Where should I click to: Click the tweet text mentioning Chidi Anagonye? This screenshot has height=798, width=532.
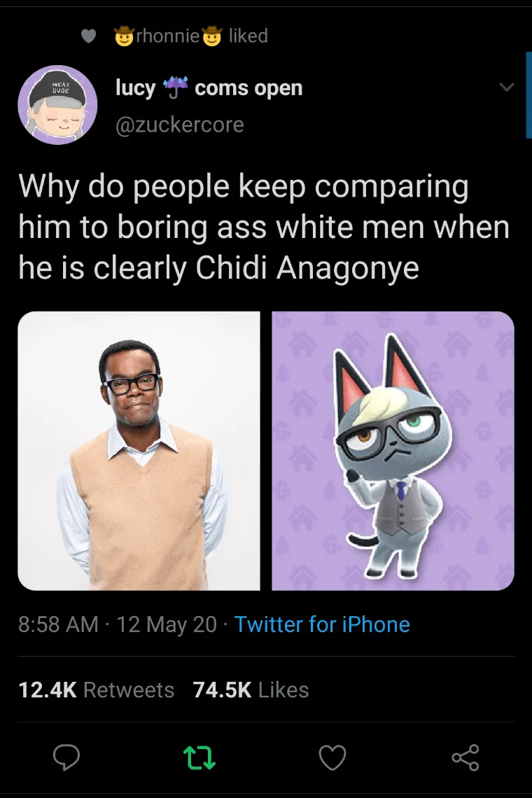point(263,228)
